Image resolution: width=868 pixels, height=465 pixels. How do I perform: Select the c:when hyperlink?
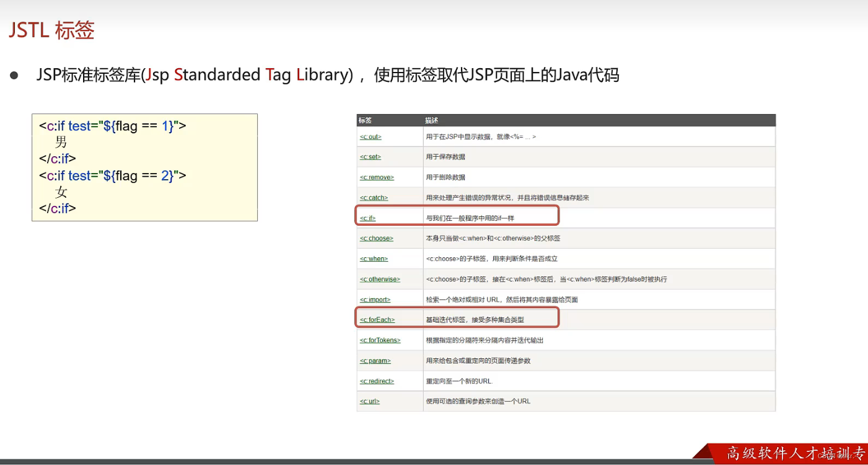(x=374, y=259)
